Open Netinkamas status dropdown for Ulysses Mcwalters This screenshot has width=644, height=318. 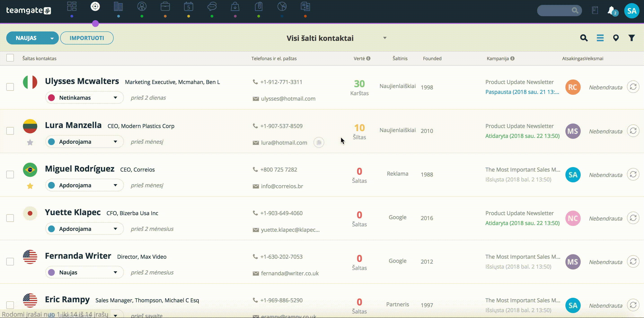[x=84, y=97]
